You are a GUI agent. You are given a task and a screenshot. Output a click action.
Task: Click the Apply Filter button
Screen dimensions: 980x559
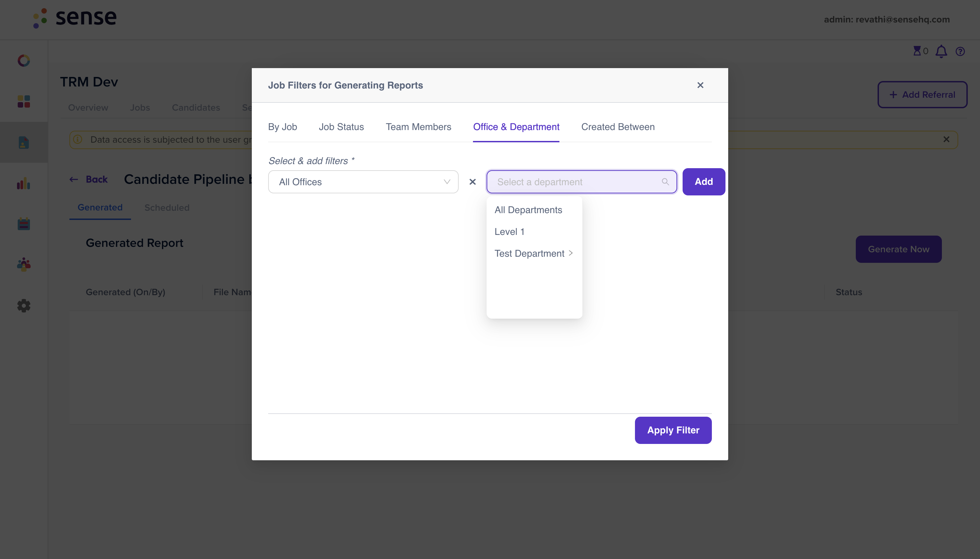tap(673, 430)
